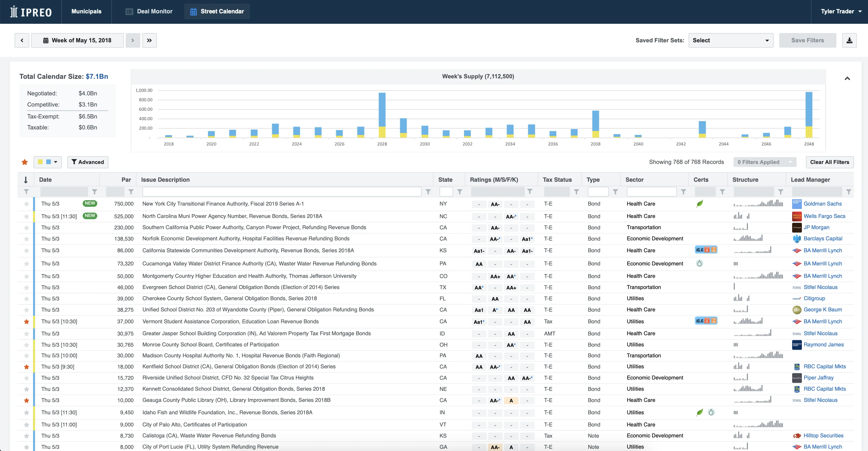Open the Municipals menu item

(x=86, y=11)
